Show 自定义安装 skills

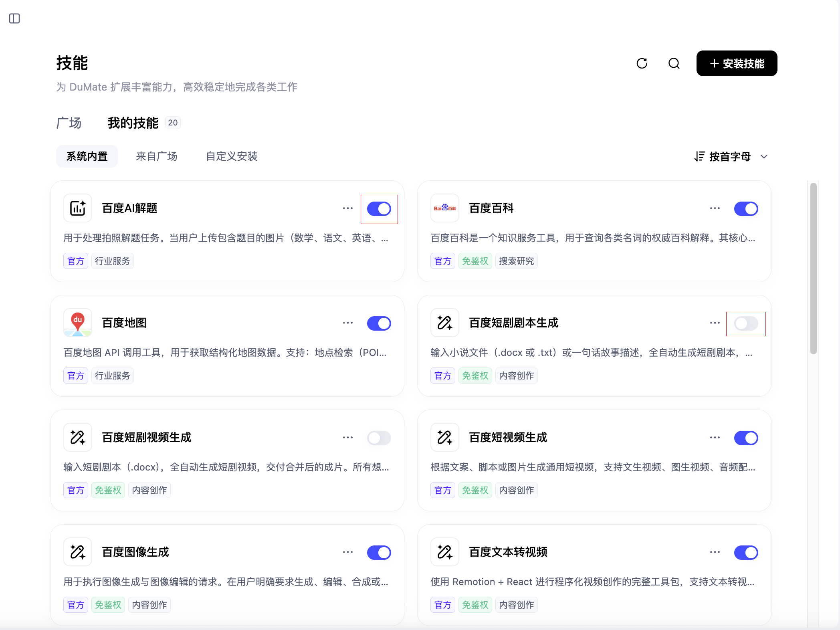click(x=232, y=156)
